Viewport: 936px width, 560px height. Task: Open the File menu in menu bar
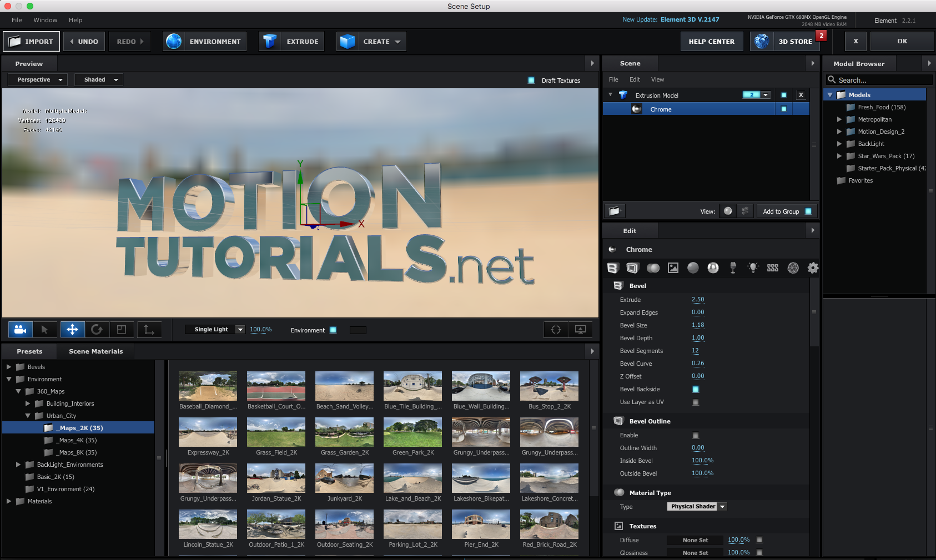pos(17,20)
